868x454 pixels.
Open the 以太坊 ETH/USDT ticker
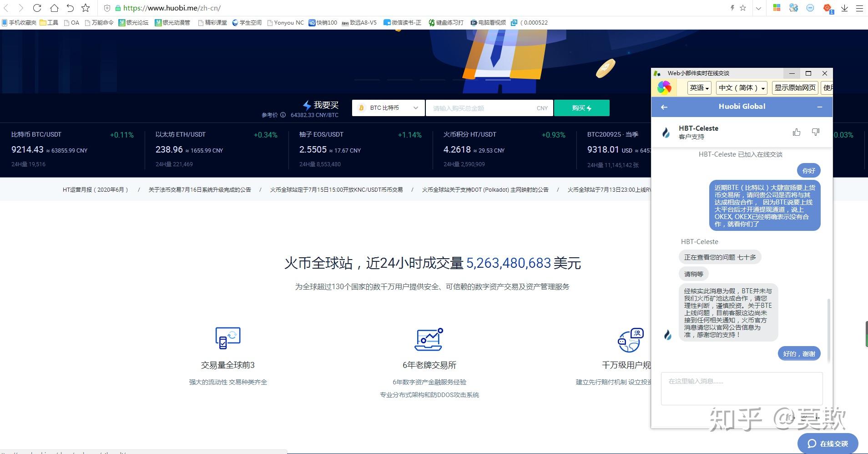pos(217,149)
